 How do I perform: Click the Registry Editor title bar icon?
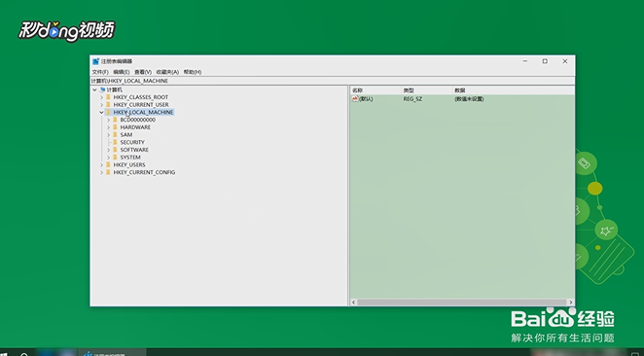tap(95, 61)
